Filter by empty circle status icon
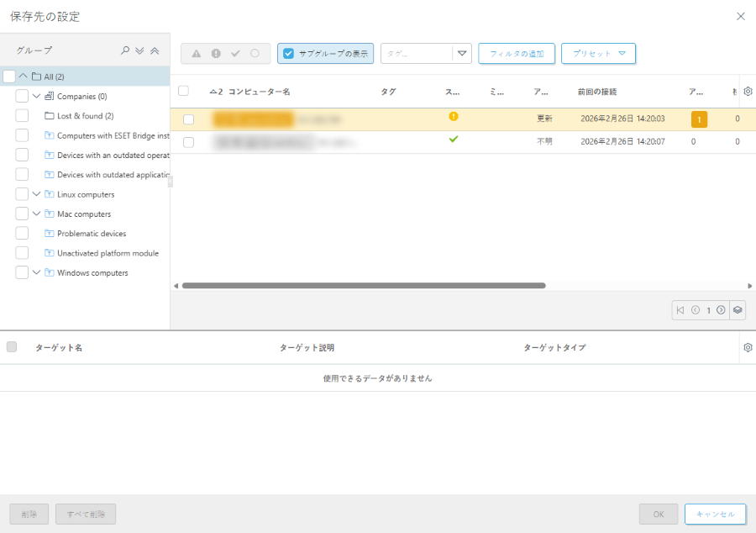The width and height of the screenshot is (756, 533). click(x=255, y=54)
